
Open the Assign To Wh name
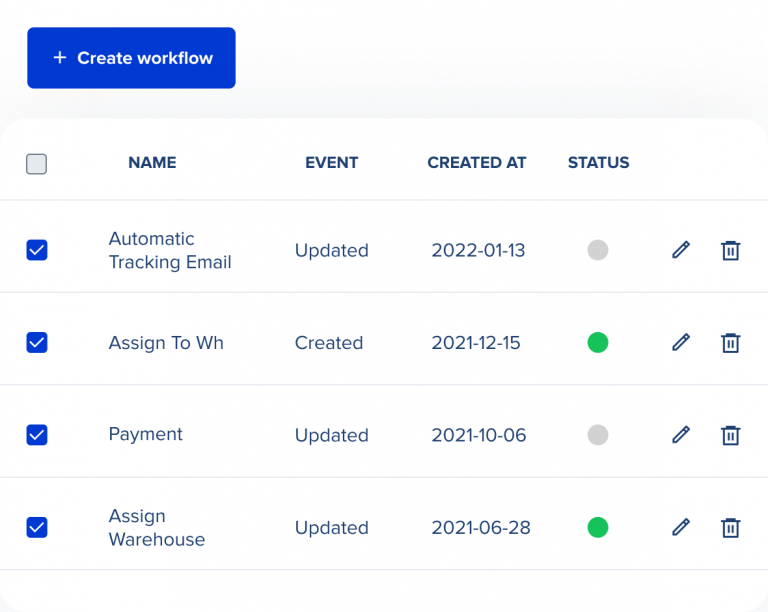tap(166, 343)
